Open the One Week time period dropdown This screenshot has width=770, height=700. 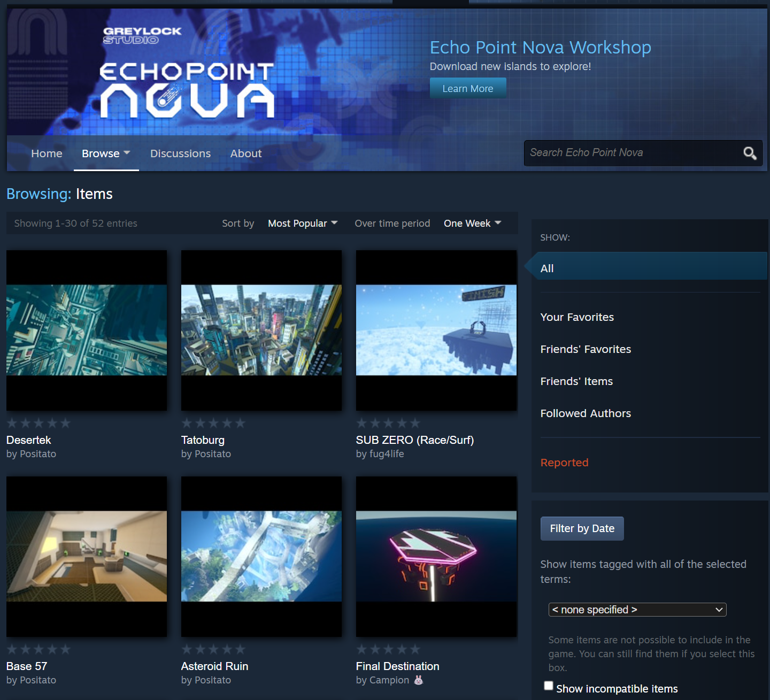(473, 224)
